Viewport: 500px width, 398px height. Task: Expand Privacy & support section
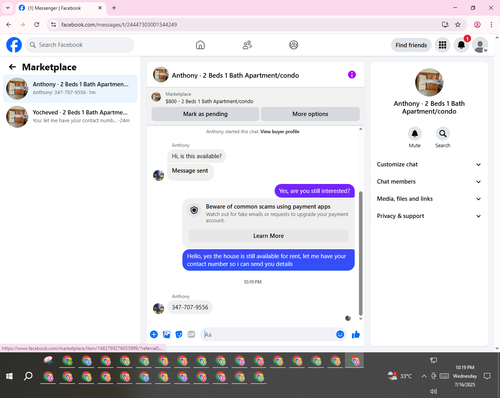point(429,216)
